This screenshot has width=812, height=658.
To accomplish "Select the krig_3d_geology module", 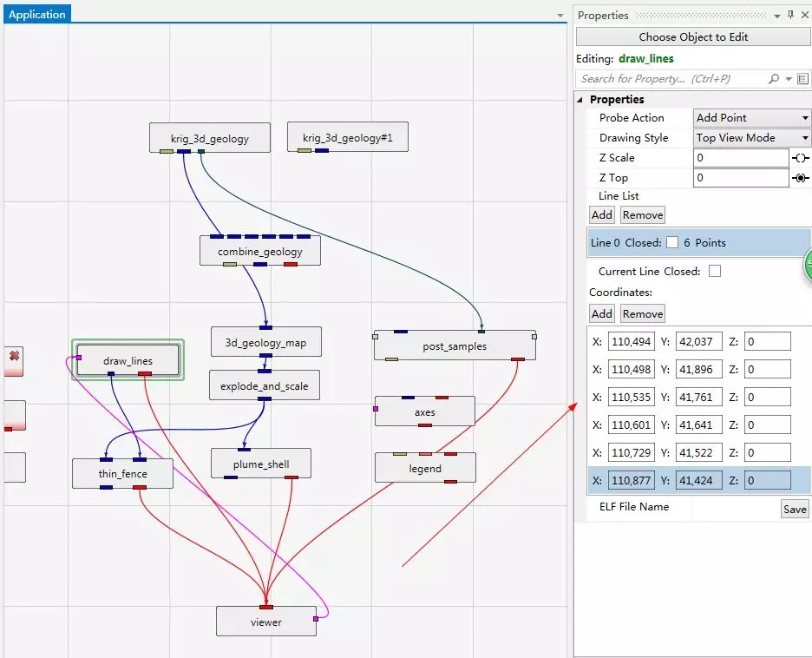I will [x=210, y=138].
